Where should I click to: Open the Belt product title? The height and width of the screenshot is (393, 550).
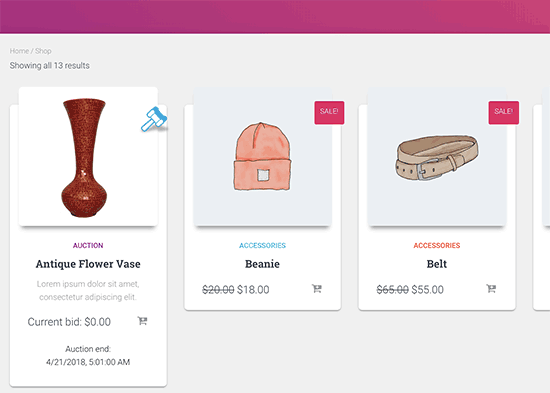point(437,264)
